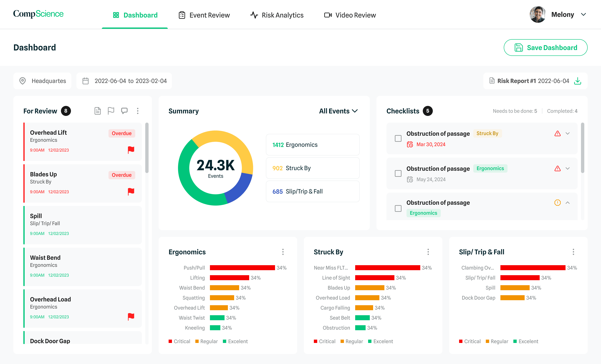601x364 pixels.
Task: Click the flag filter icon in For Review header
Action: 111,111
